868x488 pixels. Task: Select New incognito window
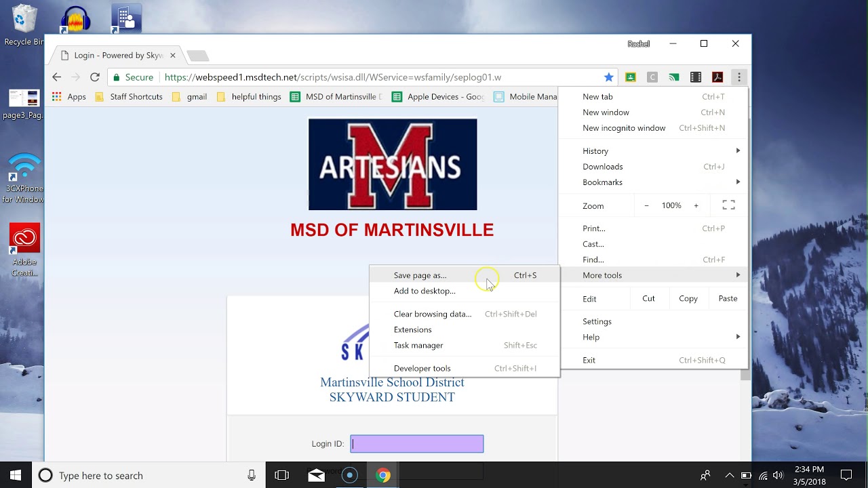[653, 128]
